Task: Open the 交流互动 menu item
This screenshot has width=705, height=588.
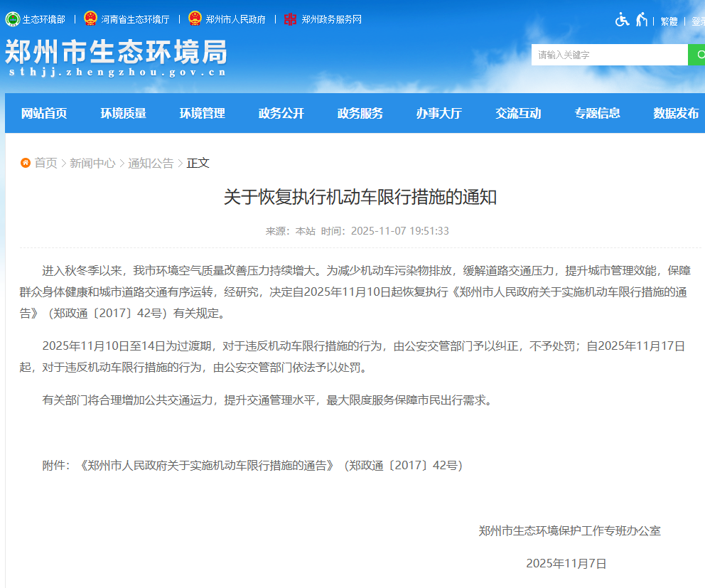Action: (518, 112)
